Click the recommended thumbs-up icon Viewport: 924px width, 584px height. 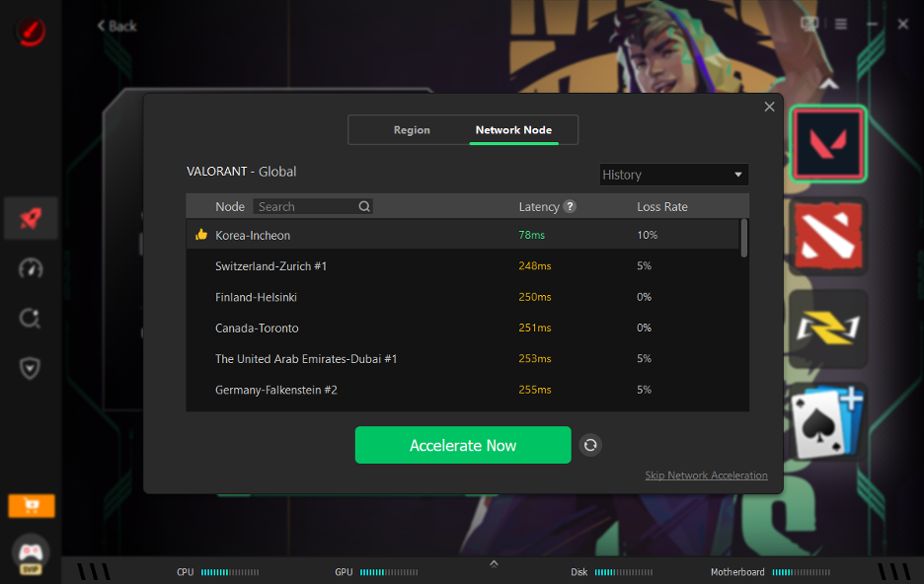[x=201, y=235]
